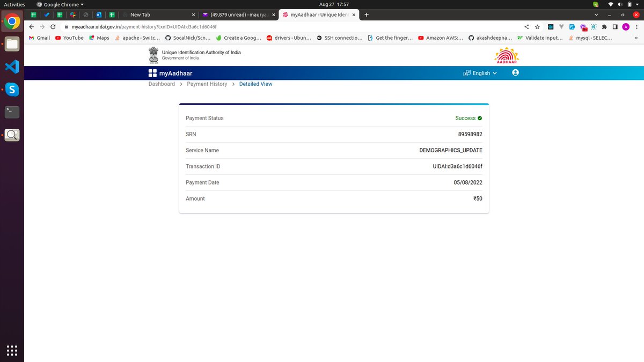Click the Government of India emblem

pos(154,55)
